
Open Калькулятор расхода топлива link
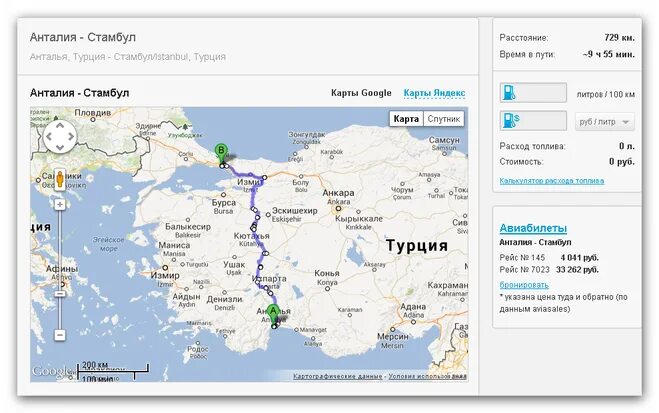[x=551, y=181]
